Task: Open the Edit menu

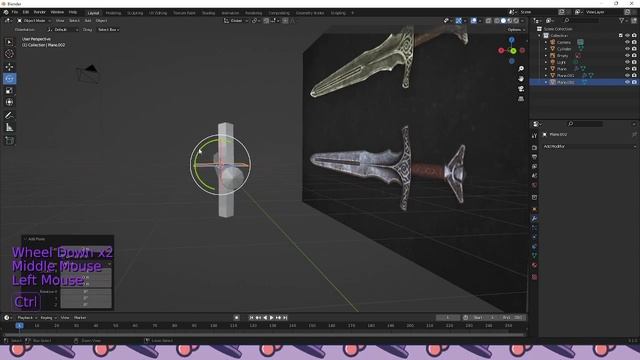Action: [x=26, y=12]
